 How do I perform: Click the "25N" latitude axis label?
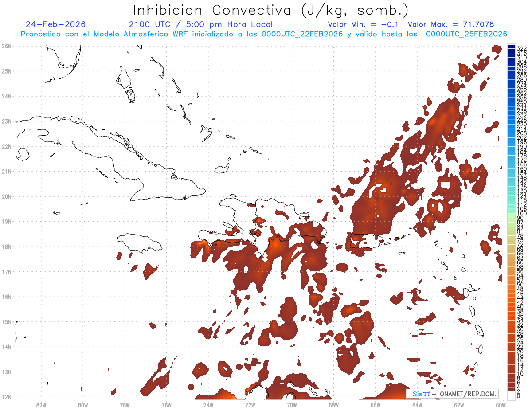[x=6, y=71]
